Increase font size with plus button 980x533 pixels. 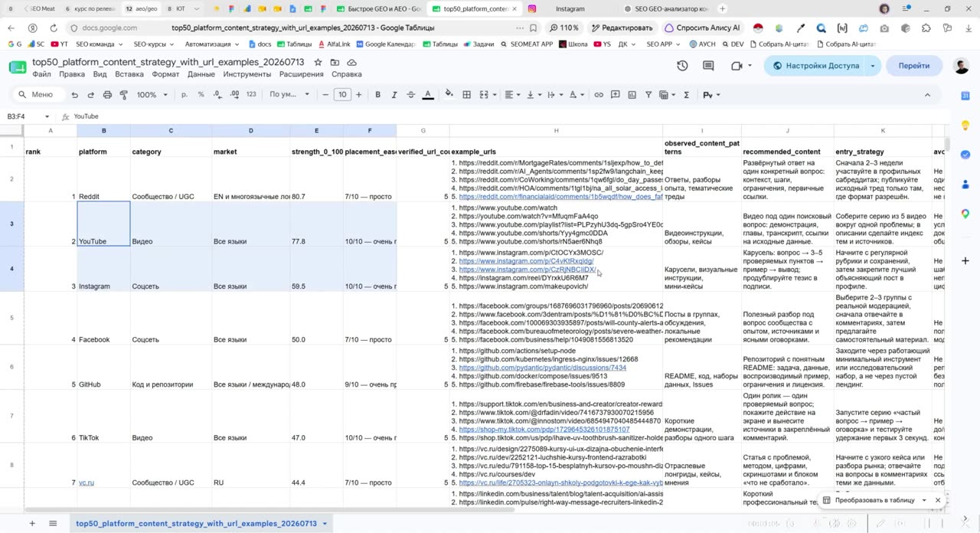click(x=359, y=95)
